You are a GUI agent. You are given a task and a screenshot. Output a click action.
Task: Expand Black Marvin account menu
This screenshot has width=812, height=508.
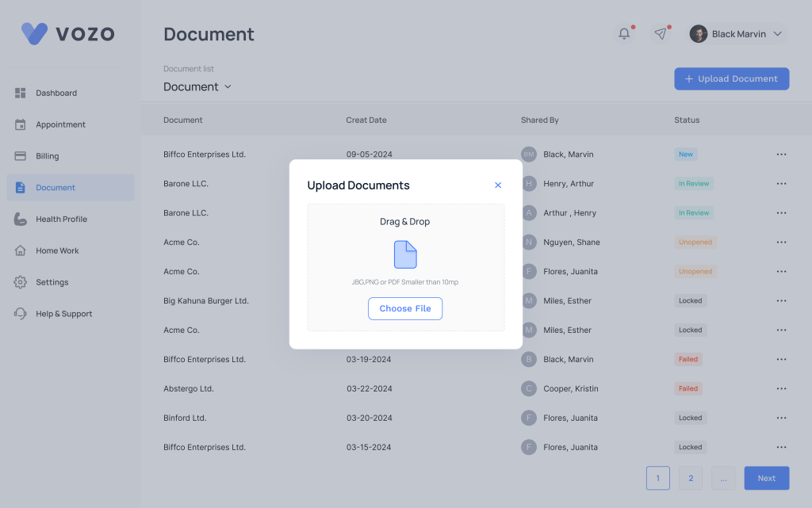coord(777,34)
